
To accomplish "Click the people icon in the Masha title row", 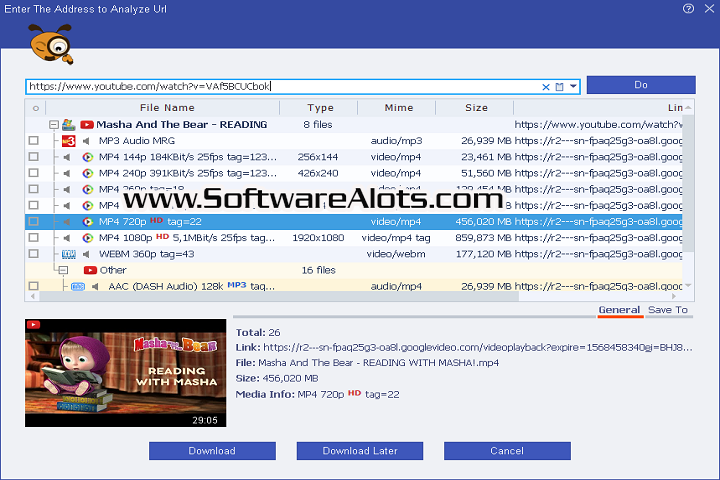I will (x=68, y=124).
